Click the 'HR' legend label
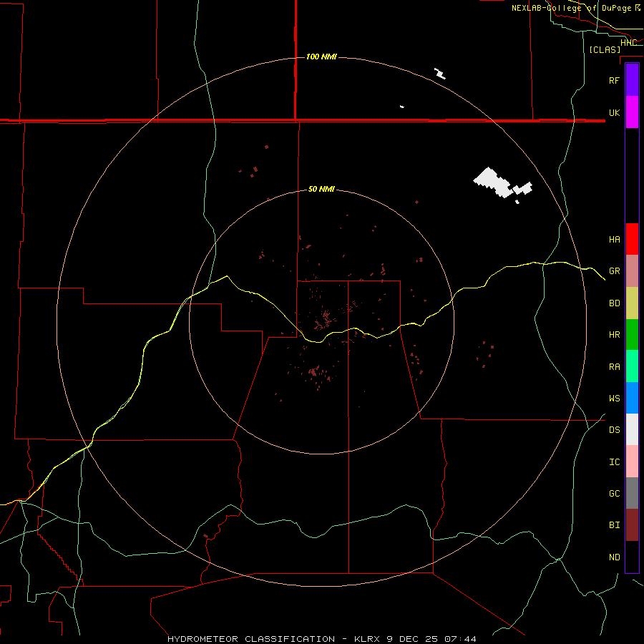Screen dimensions: 644x644 click(x=615, y=335)
